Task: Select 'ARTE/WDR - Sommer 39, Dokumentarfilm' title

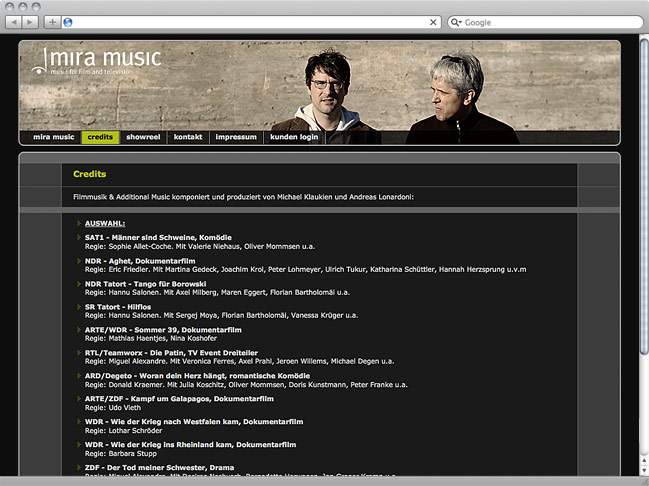Action: (x=163, y=330)
